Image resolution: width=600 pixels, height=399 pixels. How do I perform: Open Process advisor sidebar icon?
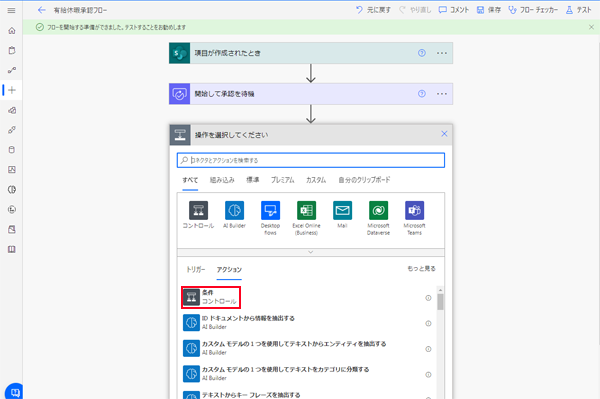point(12,210)
